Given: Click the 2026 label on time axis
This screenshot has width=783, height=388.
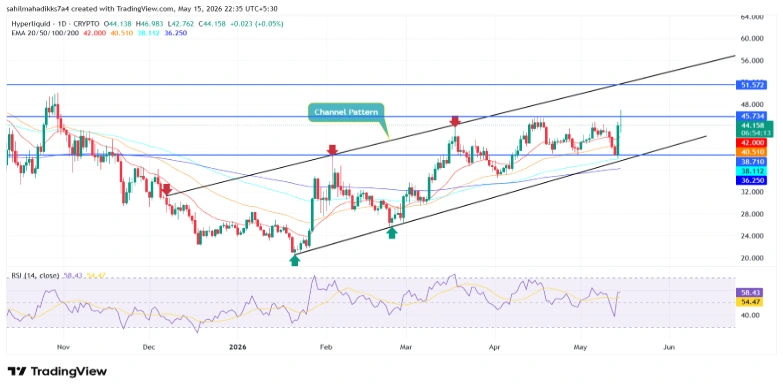Looking at the screenshot, I should pyautogui.click(x=238, y=346).
